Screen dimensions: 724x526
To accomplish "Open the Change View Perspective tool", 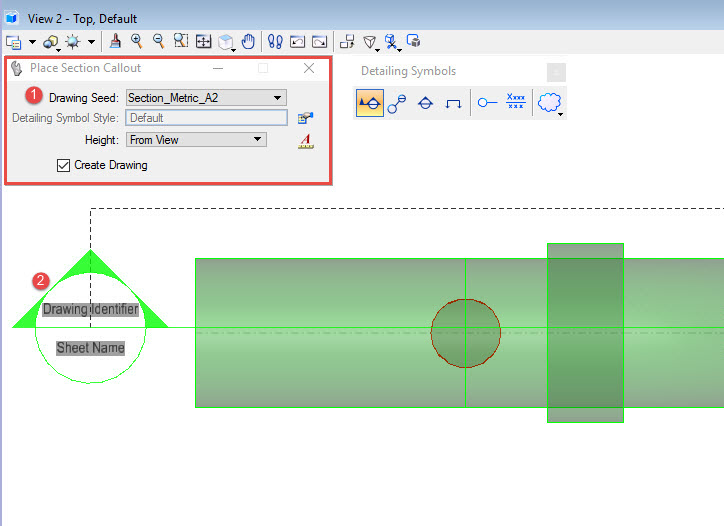I will [370, 42].
